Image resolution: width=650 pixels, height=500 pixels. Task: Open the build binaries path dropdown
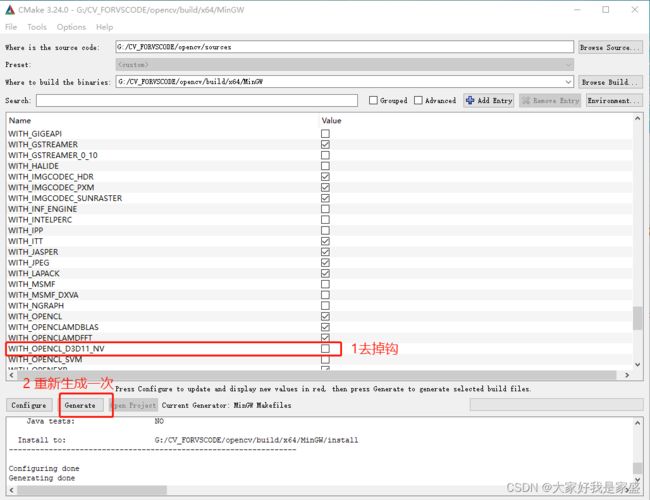point(568,82)
